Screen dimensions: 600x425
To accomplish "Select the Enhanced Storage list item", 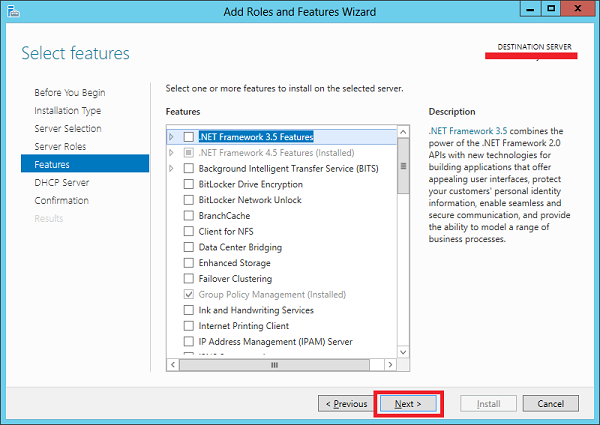I will point(234,263).
